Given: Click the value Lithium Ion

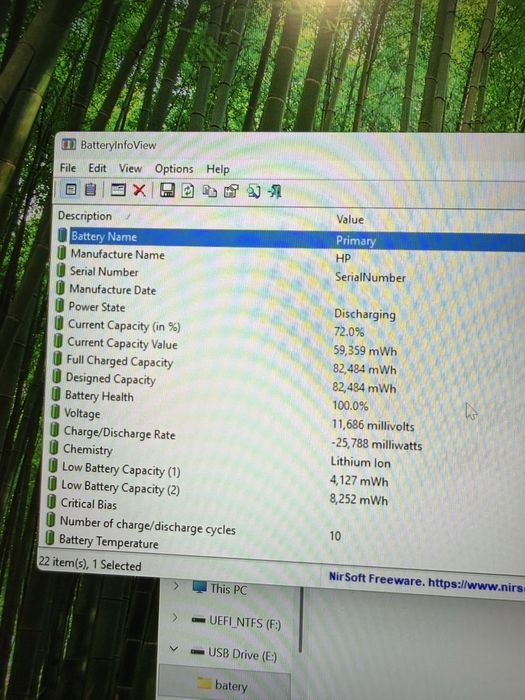Looking at the screenshot, I should tap(360, 462).
